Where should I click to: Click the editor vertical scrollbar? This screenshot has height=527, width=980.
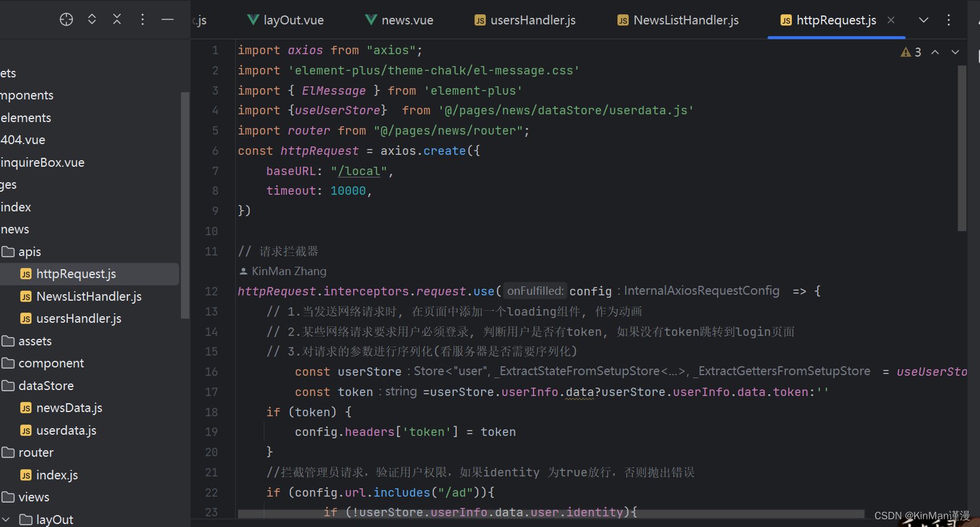coord(962,148)
